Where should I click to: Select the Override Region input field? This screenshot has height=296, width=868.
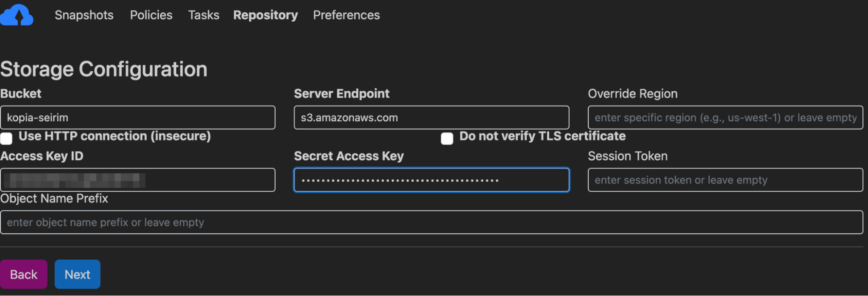(725, 117)
